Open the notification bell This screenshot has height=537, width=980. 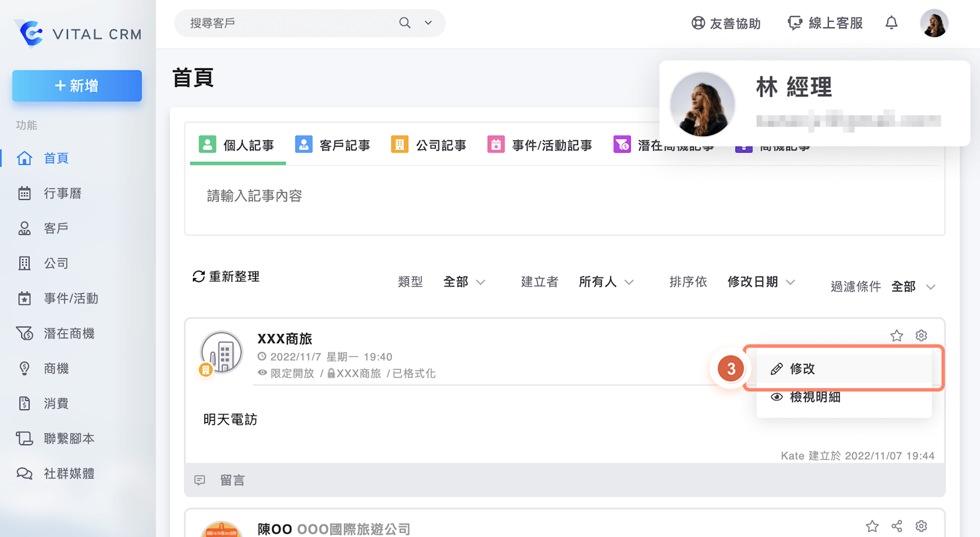point(892,23)
